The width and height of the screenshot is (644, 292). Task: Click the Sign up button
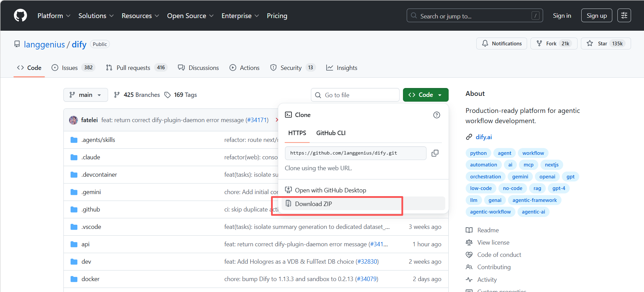pos(597,15)
